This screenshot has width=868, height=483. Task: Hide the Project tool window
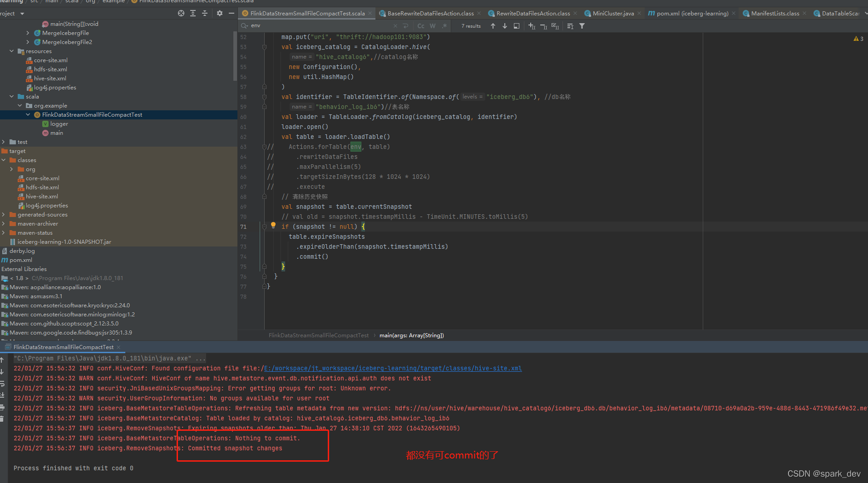click(232, 13)
